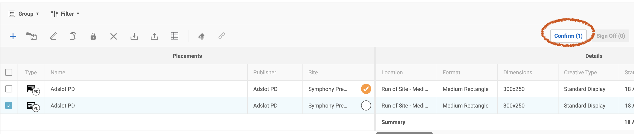Expand the Group dropdown

pyautogui.click(x=24, y=14)
